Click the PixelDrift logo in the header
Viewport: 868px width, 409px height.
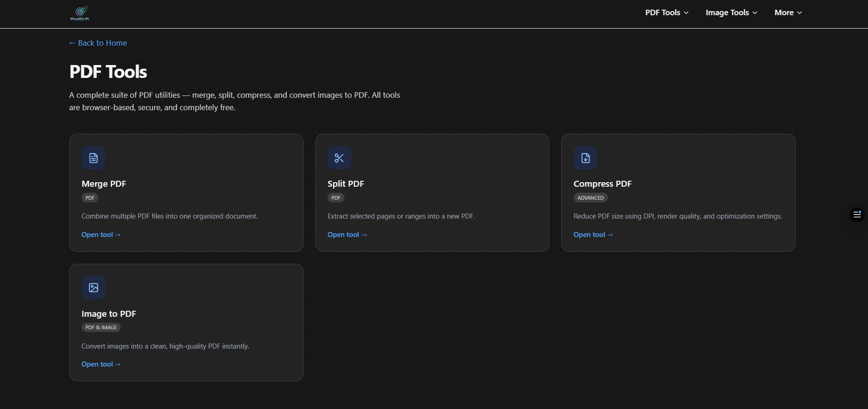point(80,13)
